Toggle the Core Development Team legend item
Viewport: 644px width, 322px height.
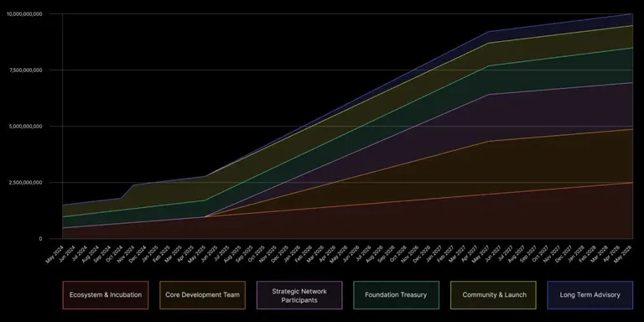[202, 295]
